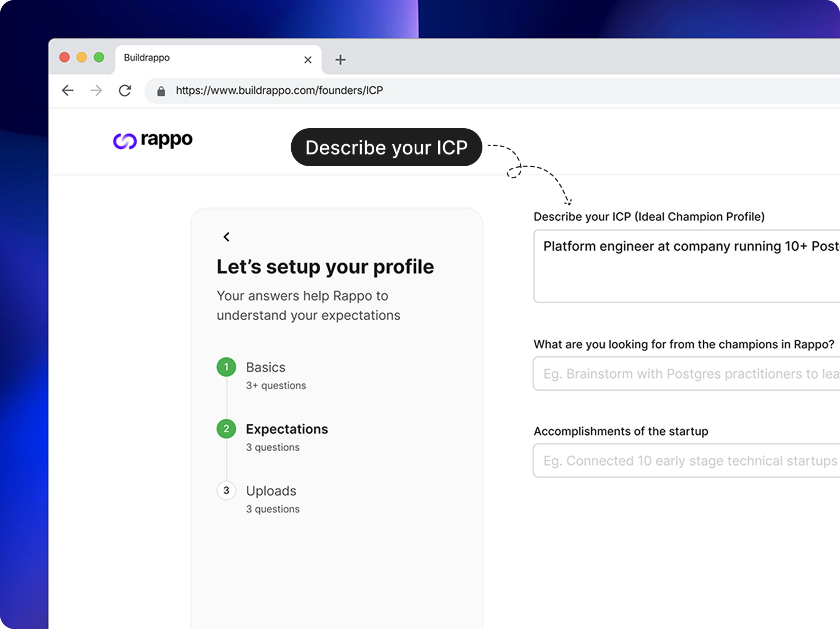
Task: Click the rappo logo
Action: pyautogui.click(x=153, y=140)
